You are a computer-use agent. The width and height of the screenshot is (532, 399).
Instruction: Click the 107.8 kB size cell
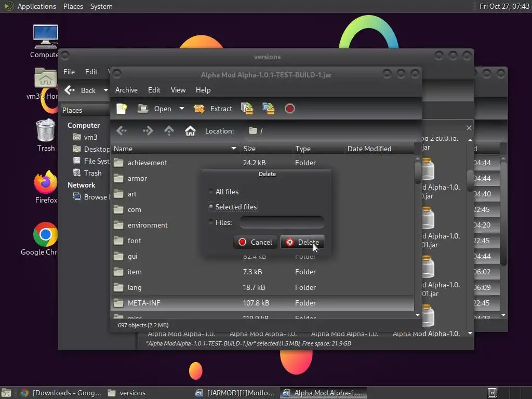pyautogui.click(x=256, y=303)
